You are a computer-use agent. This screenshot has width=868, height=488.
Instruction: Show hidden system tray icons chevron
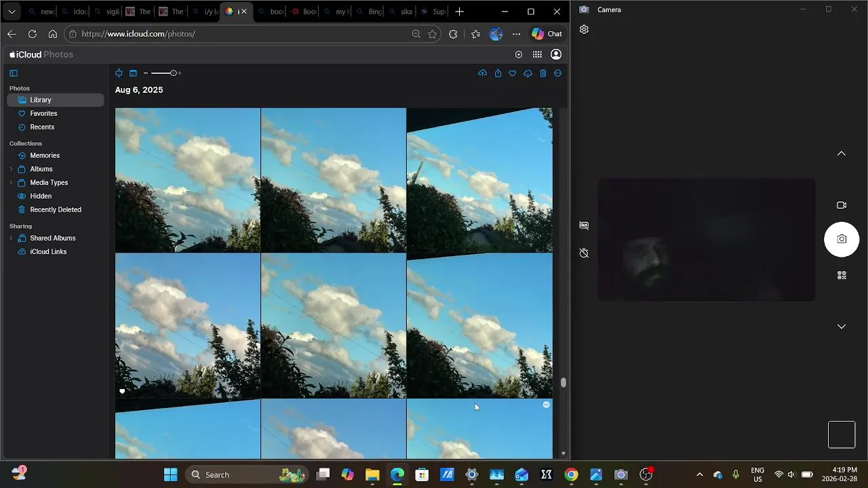click(x=700, y=474)
